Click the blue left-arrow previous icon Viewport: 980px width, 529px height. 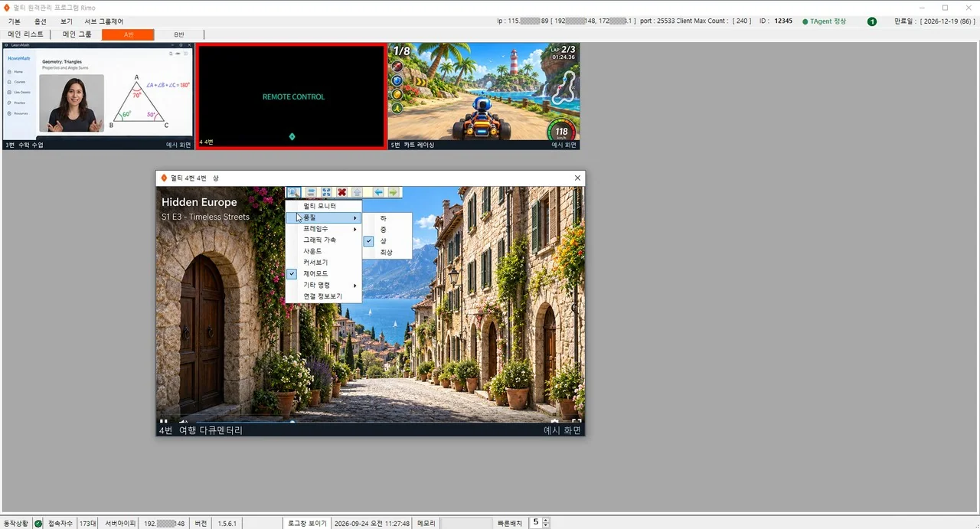coord(378,192)
